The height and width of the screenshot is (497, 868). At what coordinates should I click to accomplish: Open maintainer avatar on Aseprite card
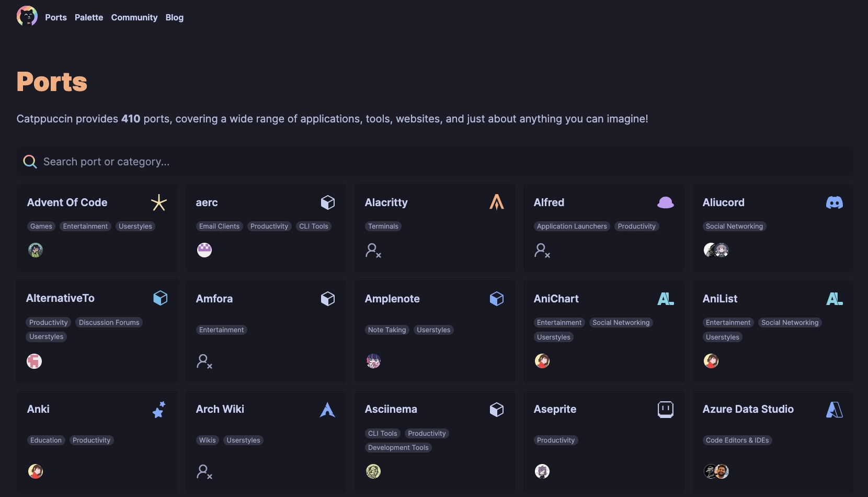(x=542, y=471)
